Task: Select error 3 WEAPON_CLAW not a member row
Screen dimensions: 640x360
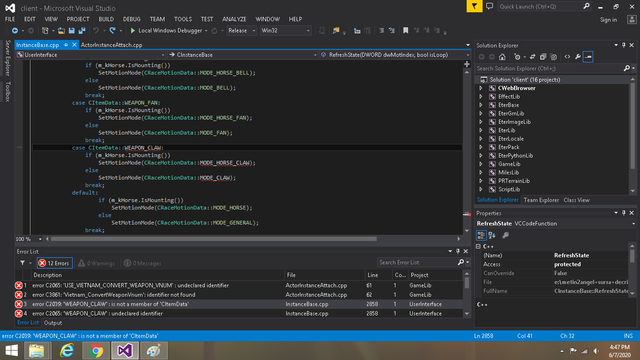Action: pos(239,304)
